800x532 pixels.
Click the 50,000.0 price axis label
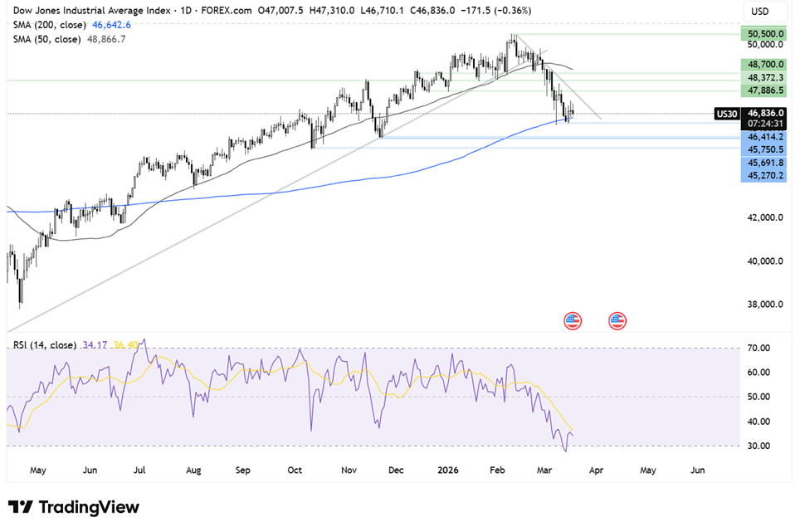click(765, 45)
